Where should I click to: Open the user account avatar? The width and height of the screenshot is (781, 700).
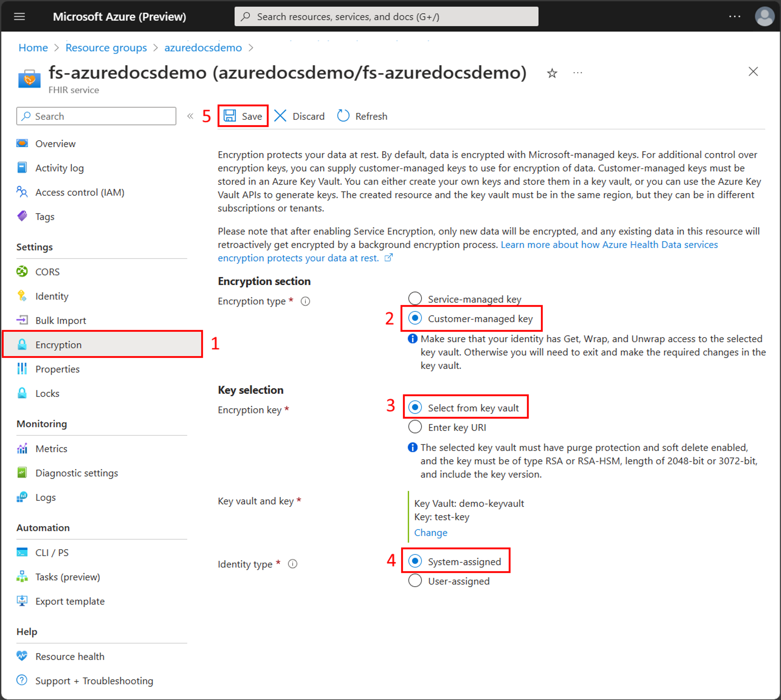click(764, 16)
